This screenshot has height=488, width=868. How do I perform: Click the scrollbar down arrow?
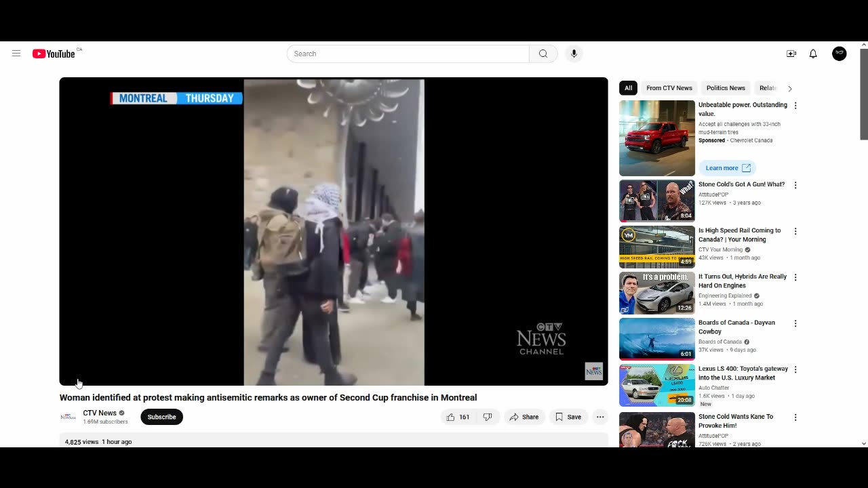click(x=864, y=443)
